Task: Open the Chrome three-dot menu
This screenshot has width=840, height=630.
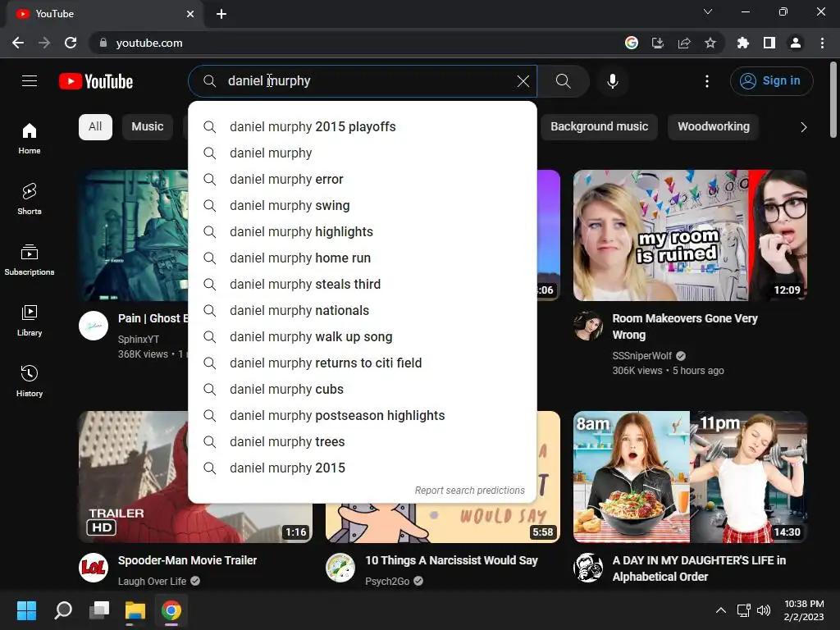Action: [822, 43]
